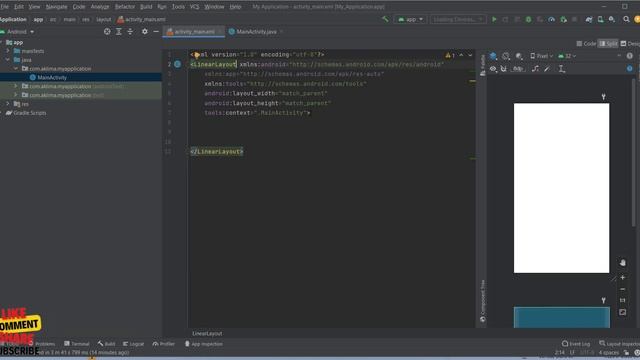Screen dimensions: 640x360
Task: Switch editor to Design view mode
Action: point(630,43)
